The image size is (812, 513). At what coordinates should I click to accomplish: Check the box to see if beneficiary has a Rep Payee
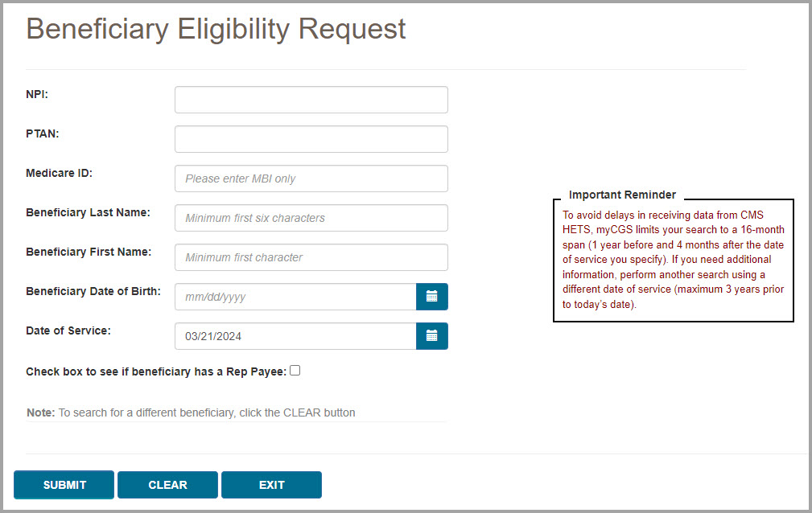[x=295, y=370]
